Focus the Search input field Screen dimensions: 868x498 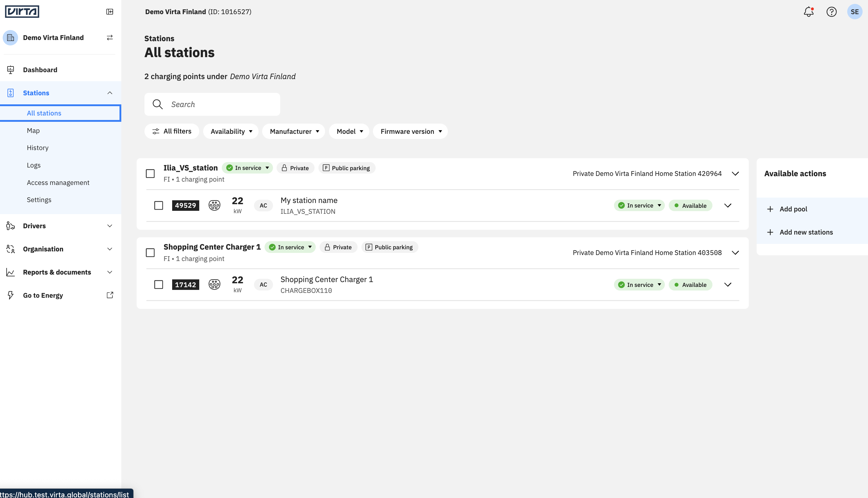click(212, 104)
